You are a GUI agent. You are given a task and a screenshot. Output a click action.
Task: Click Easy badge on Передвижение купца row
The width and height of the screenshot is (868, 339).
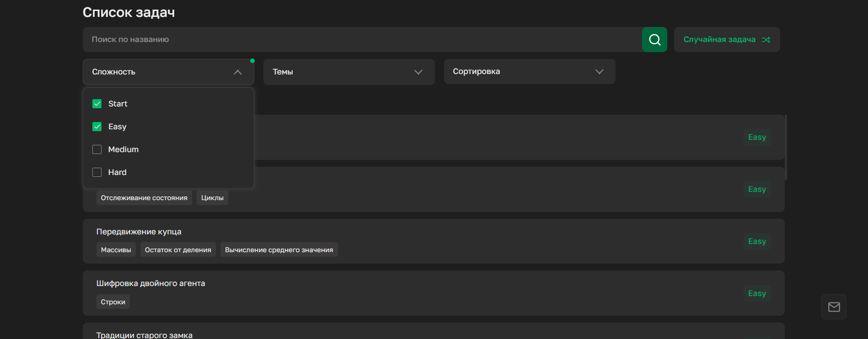point(757,241)
